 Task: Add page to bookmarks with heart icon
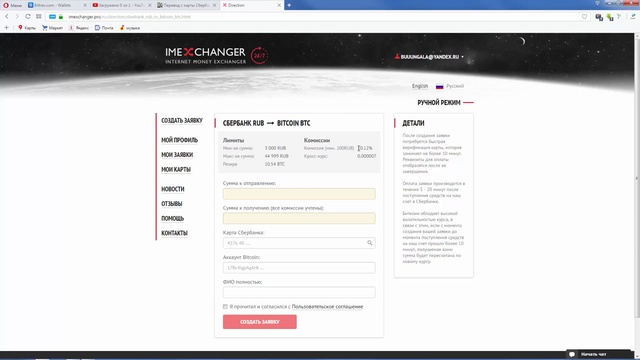[x=584, y=17]
